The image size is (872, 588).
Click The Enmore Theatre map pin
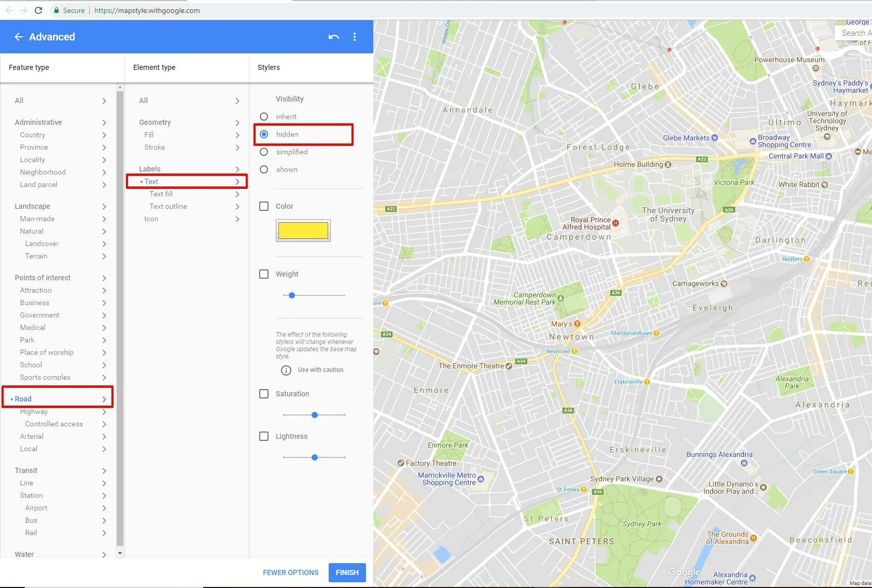[x=509, y=366]
